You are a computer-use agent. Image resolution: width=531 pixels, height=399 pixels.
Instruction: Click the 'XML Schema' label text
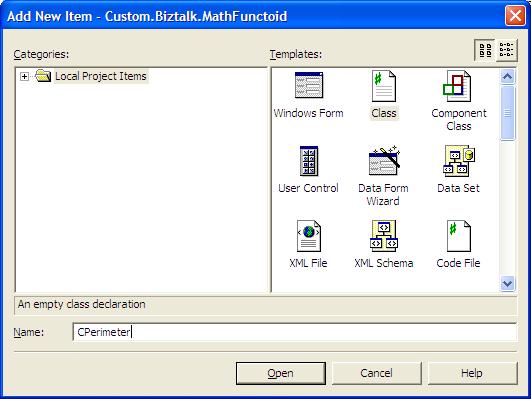pyautogui.click(x=384, y=263)
